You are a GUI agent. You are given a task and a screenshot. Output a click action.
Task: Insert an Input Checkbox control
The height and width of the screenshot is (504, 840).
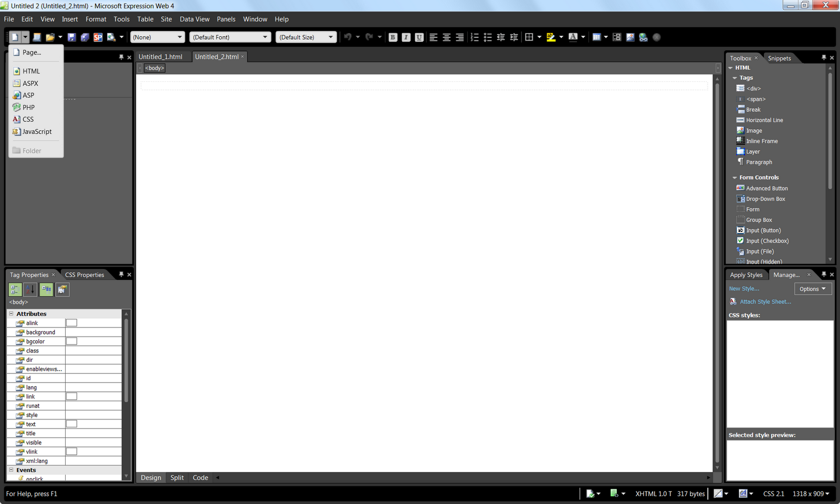[768, 240]
